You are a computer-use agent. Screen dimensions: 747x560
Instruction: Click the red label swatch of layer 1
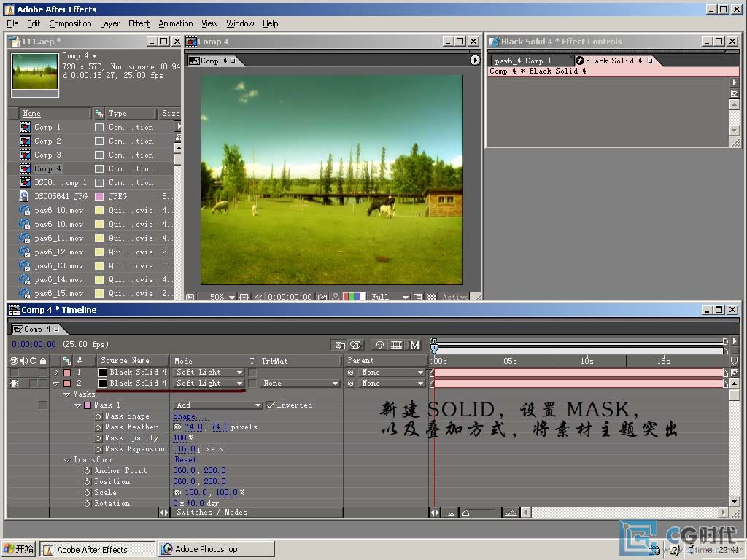[x=66, y=373]
